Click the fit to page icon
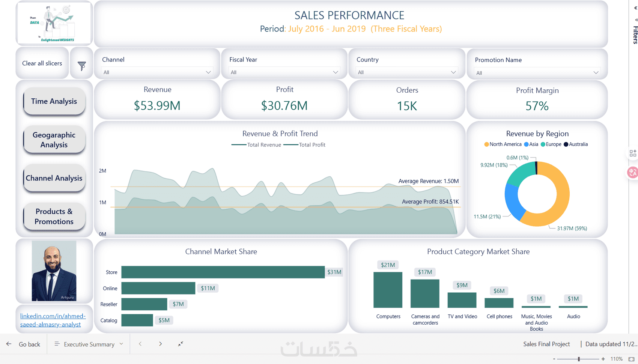The width and height of the screenshot is (638, 364). (631, 359)
